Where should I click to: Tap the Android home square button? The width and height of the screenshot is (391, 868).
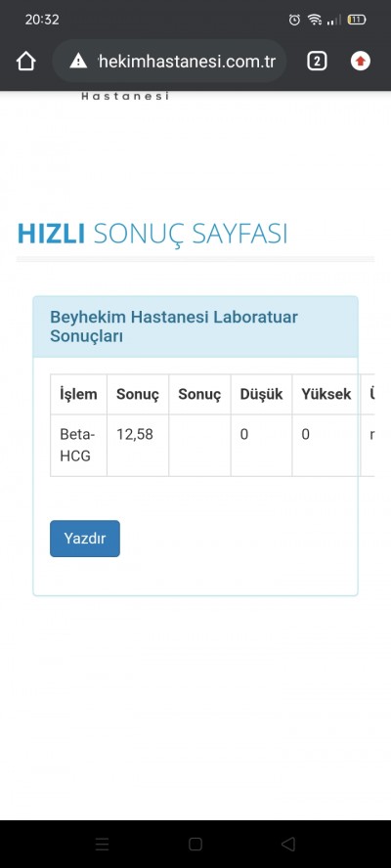[x=195, y=844]
